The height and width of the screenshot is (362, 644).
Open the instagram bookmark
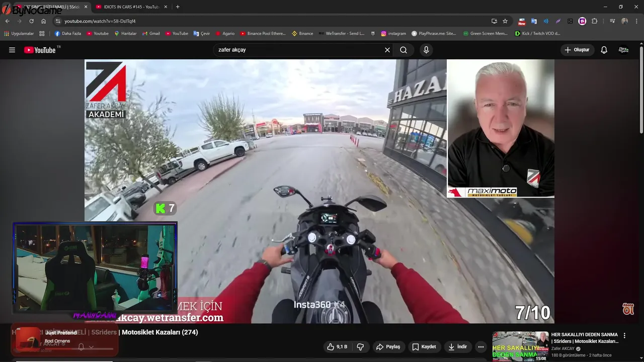[x=393, y=34]
